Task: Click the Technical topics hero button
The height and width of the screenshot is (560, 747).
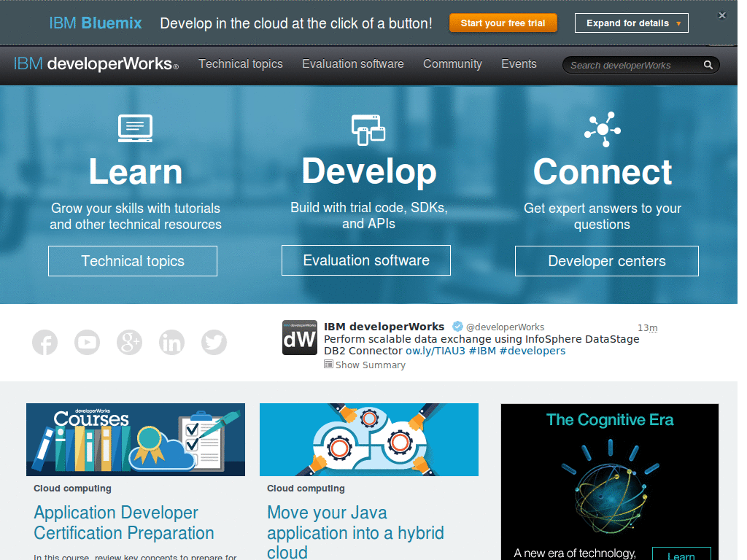Action: [133, 261]
